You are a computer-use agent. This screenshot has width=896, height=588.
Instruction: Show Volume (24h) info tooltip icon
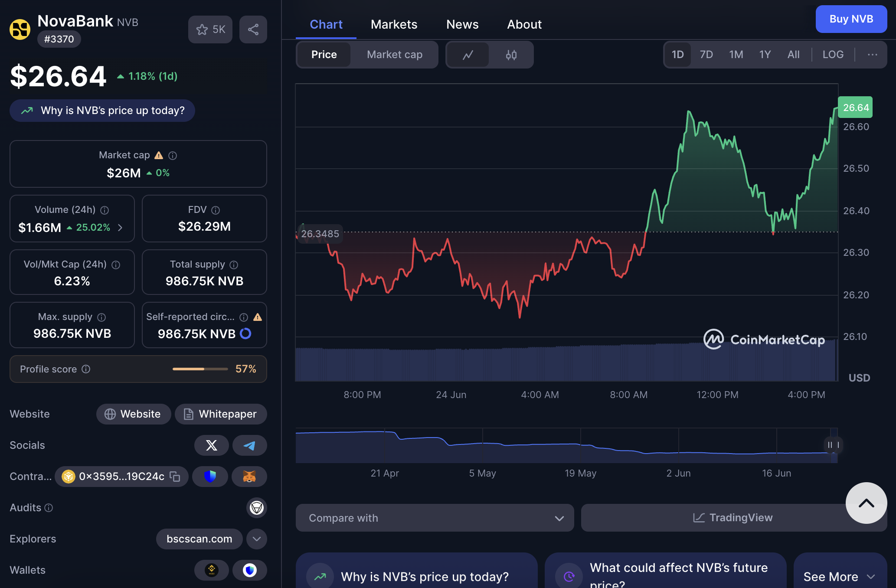pyautogui.click(x=105, y=210)
